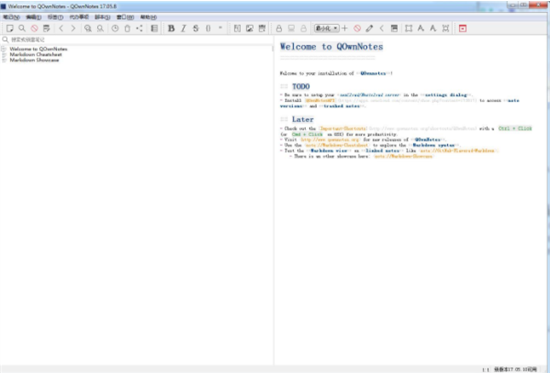Screen dimensions: 550x373
Task: Open the red dropdown-arrow icon at the toolbar end
Action: (x=463, y=28)
